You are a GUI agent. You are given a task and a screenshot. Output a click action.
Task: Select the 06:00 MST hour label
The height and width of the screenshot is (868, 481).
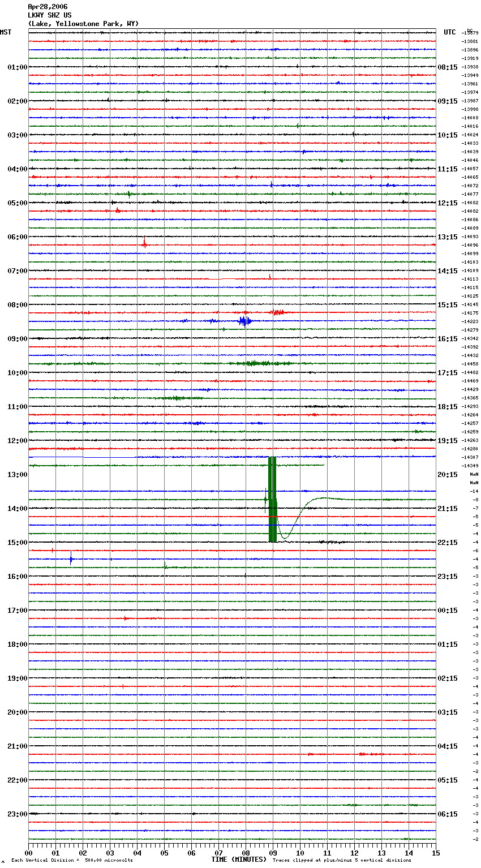pyautogui.click(x=18, y=237)
